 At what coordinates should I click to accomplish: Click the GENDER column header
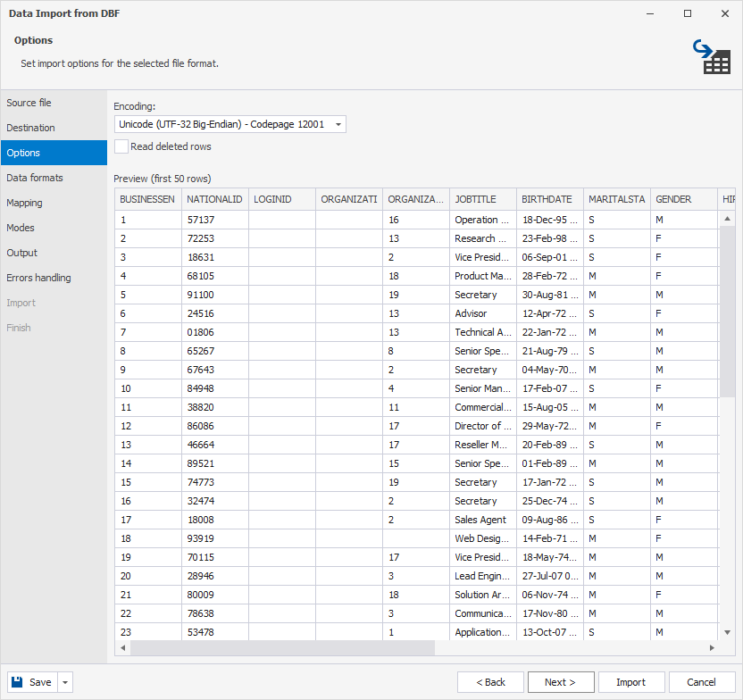pyautogui.click(x=684, y=199)
